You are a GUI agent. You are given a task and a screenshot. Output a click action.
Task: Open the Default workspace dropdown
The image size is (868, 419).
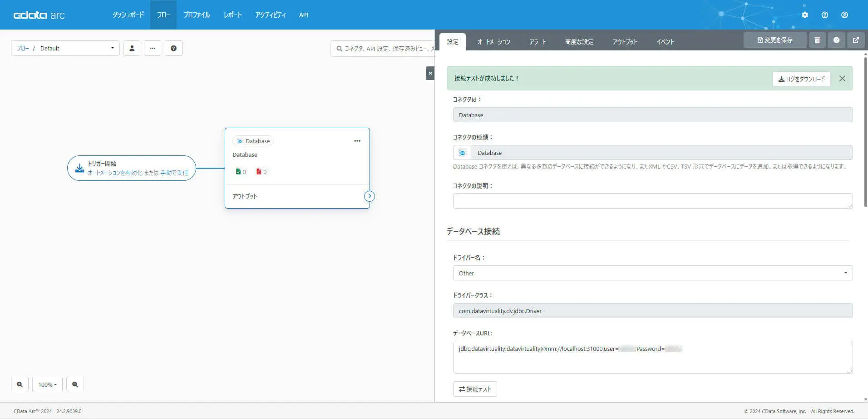tap(65, 48)
